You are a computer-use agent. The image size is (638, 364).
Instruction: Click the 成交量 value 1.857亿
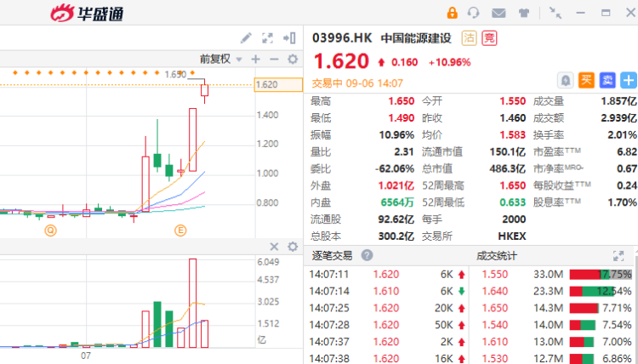pos(618,101)
